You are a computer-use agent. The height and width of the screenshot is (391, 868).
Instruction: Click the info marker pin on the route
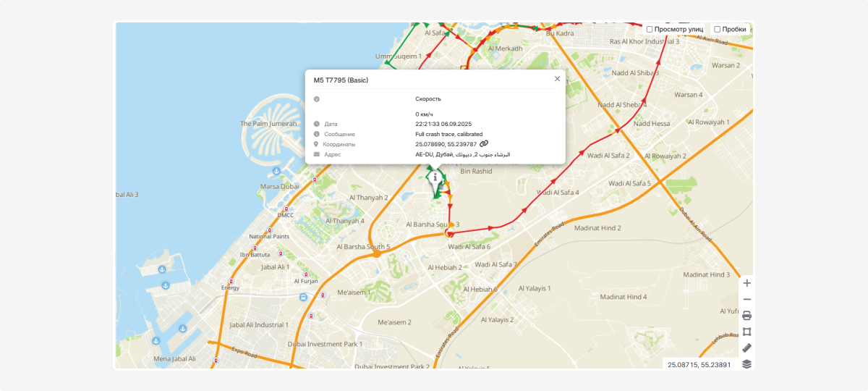point(435,178)
